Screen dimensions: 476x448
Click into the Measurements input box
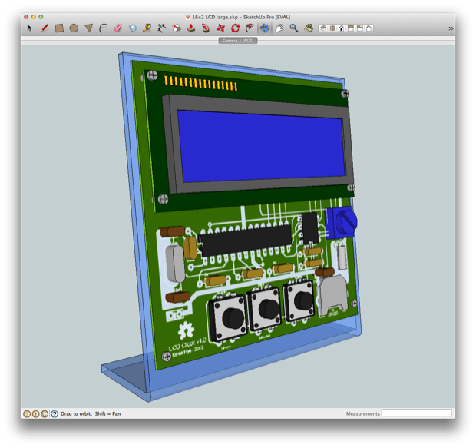pyautogui.click(x=416, y=413)
